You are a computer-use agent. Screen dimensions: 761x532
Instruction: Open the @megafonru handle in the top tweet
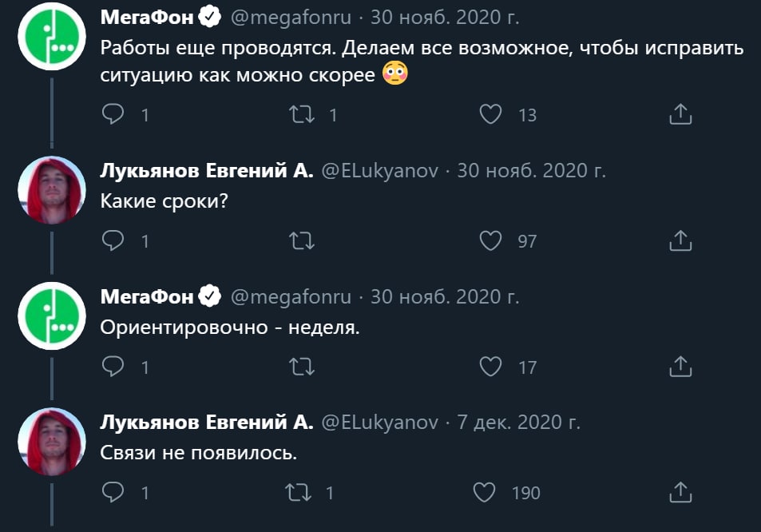(290, 14)
